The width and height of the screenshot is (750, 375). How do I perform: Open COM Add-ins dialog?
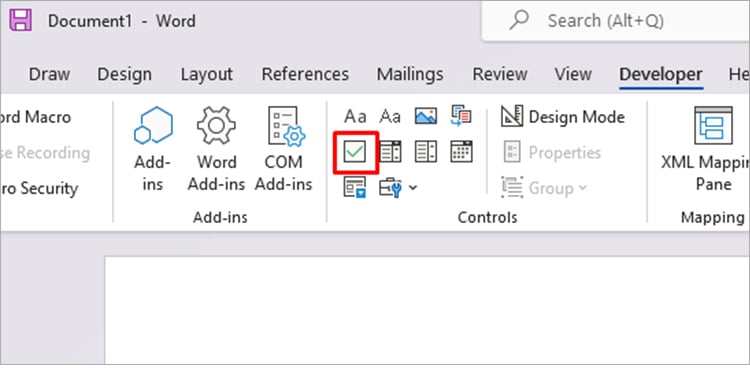(x=284, y=149)
